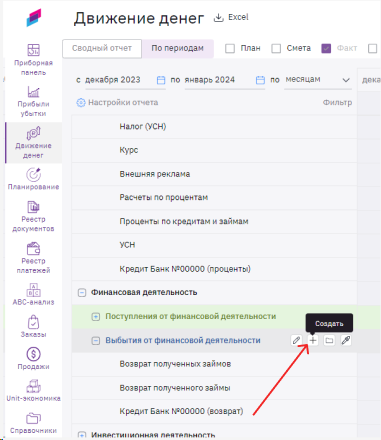Uncheck the Факт checkbox
This screenshot has height=440, width=381.
point(326,48)
